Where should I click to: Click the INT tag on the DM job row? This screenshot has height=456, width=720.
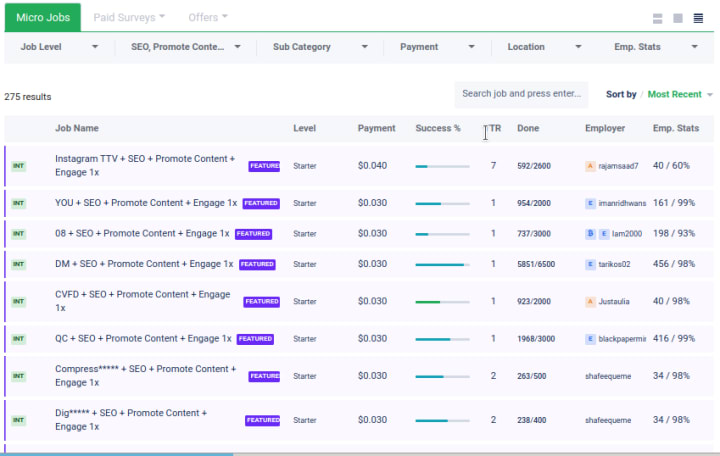coord(18,265)
